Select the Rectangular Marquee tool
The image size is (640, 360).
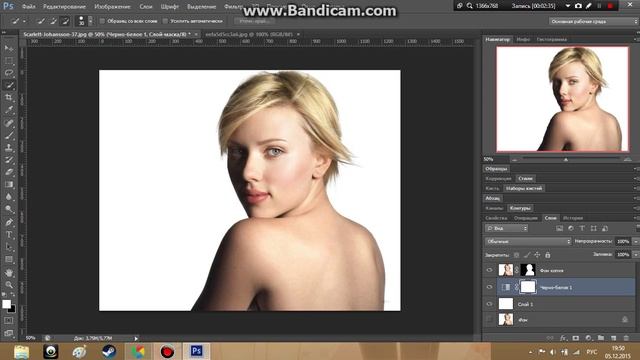tap(9, 61)
